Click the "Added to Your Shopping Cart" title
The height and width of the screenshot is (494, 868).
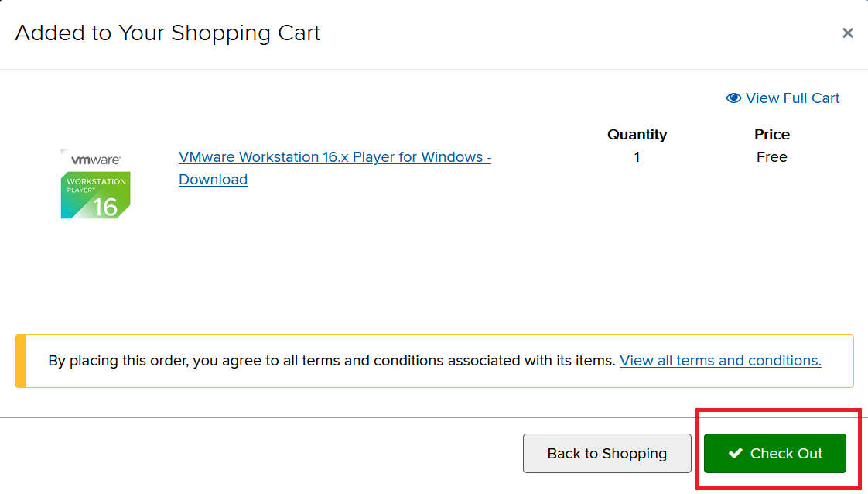point(167,33)
